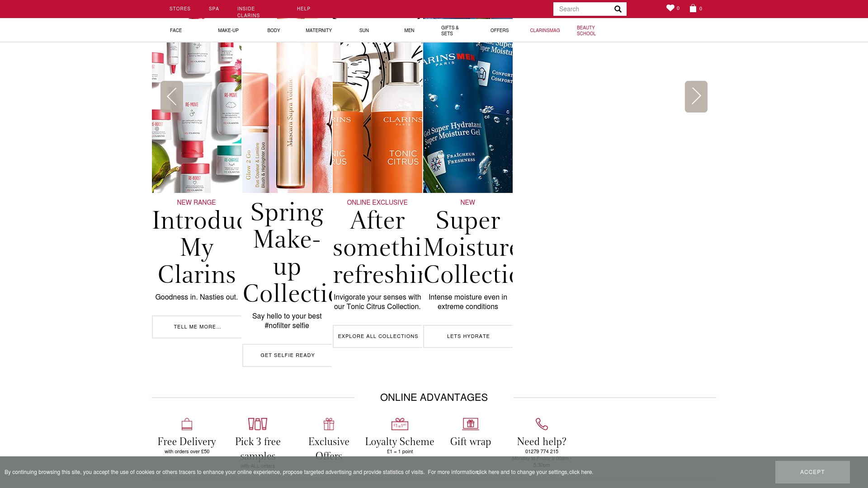Image resolution: width=868 pixels, height=488 pixels.
Task: Click the Need help phone icon
Action: pos(542,424)
